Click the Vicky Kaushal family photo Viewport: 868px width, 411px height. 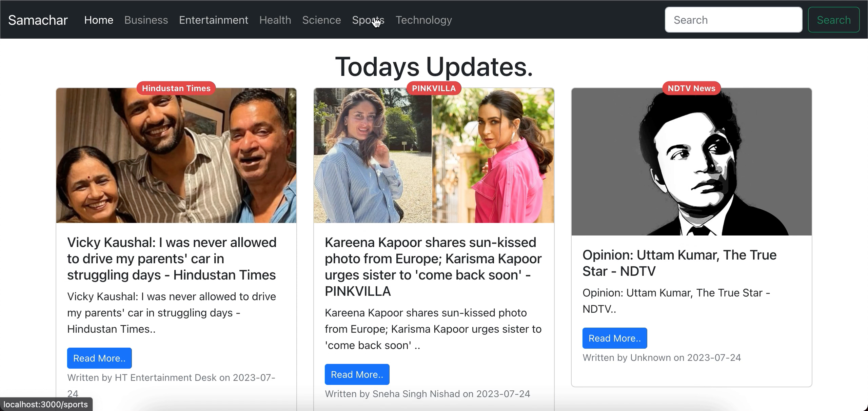176,156
